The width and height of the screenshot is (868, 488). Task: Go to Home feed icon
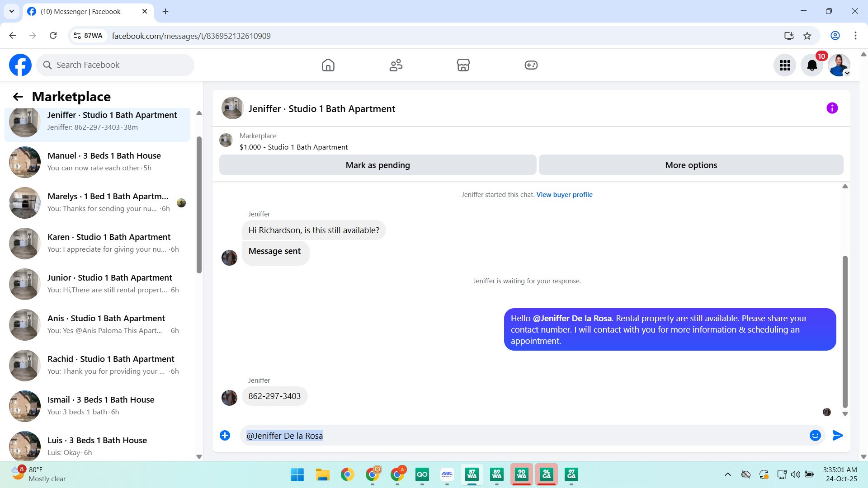pos(328,65)
